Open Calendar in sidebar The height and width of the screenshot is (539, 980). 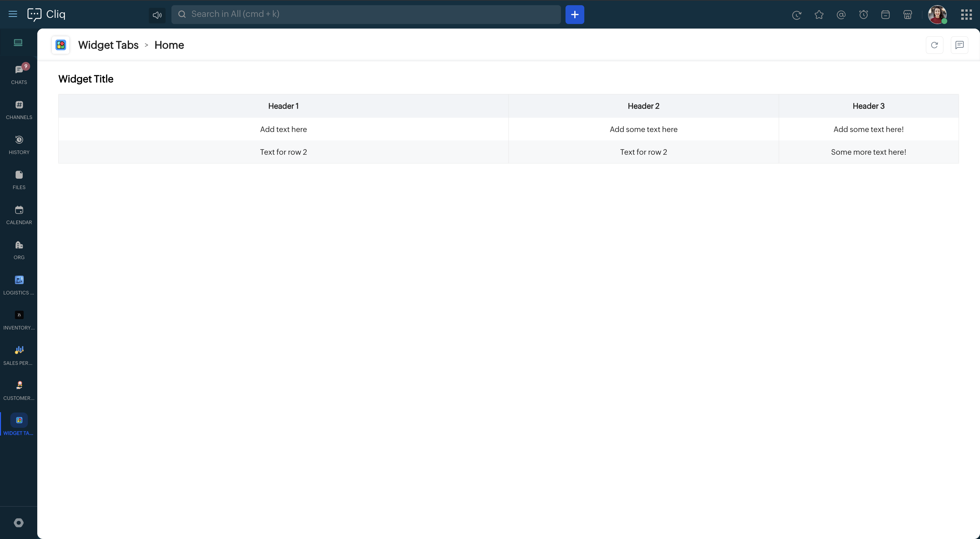(x=19, y=215)
